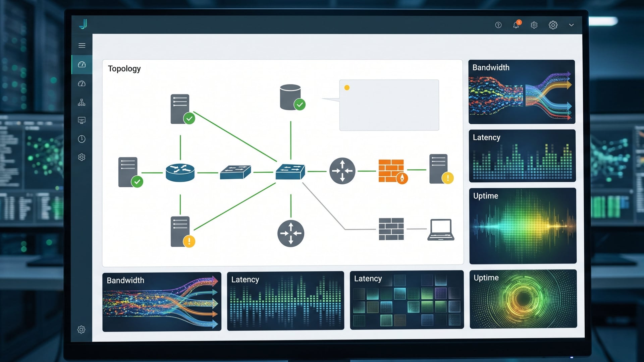Click the Topology panel title
The image size is (644, 362).
(x=124, y=69)
